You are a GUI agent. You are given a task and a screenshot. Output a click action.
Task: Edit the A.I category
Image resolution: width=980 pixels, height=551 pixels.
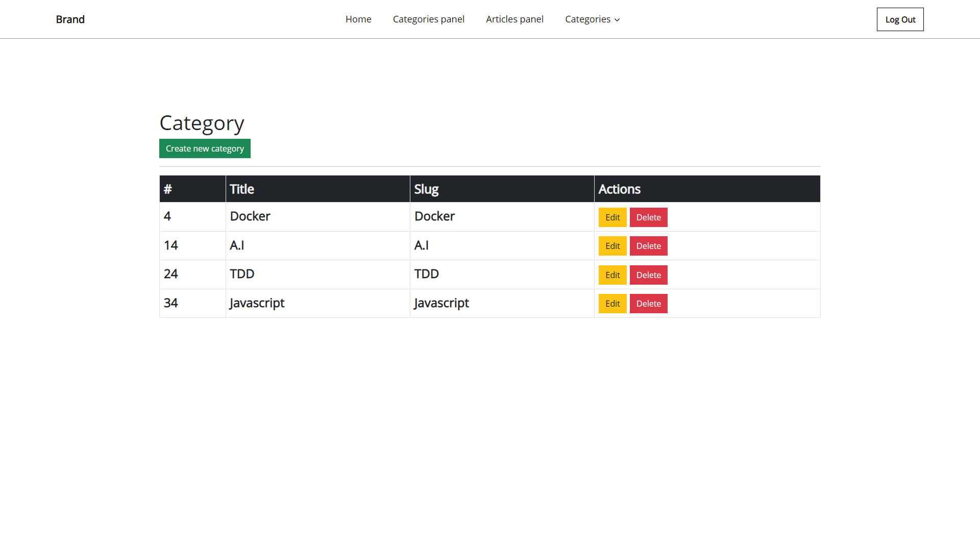612,245
